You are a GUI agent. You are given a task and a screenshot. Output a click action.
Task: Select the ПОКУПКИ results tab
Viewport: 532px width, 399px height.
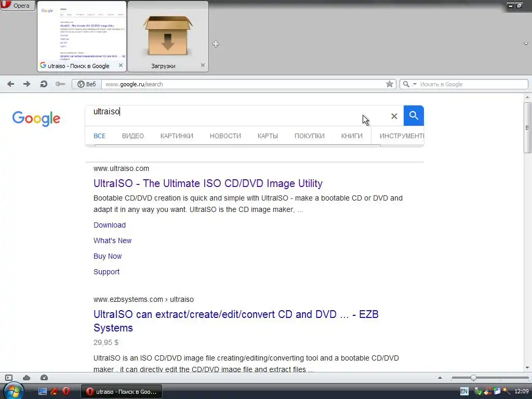(x=310, y=136)
